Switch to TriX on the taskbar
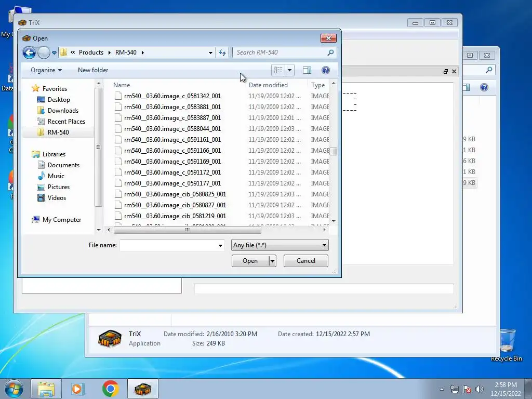 coord(143,389)
